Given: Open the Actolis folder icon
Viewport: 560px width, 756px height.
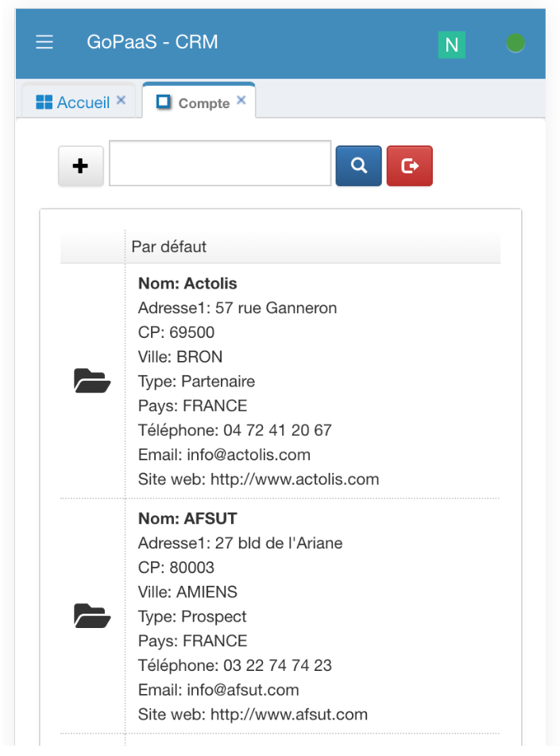Looking at the screenshot, I should click(92, 381).
